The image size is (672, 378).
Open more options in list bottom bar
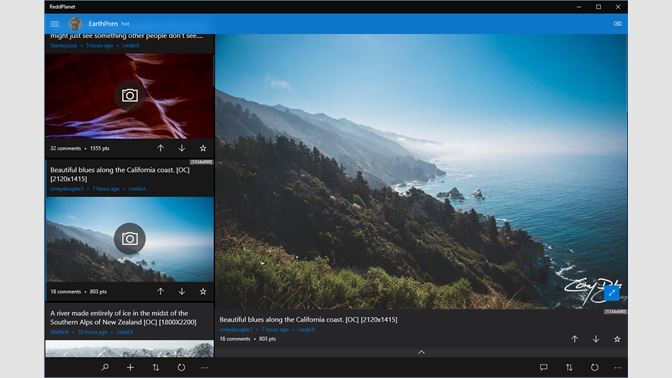tap(204, 367)
